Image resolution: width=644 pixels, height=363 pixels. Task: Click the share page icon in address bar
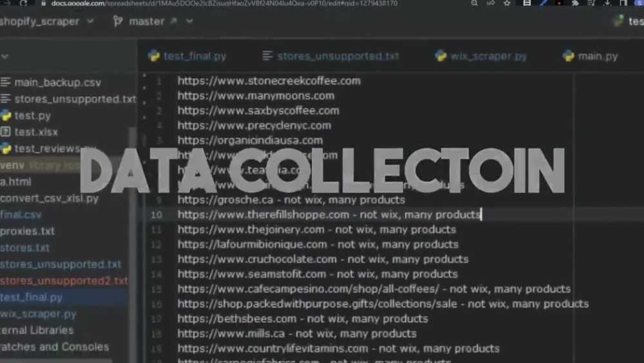pyautogui.click(x=491, y=3)
